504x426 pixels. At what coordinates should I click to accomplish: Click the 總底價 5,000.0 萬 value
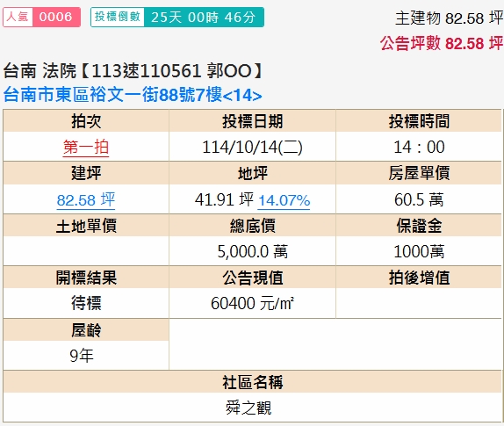tap(252, 251)
